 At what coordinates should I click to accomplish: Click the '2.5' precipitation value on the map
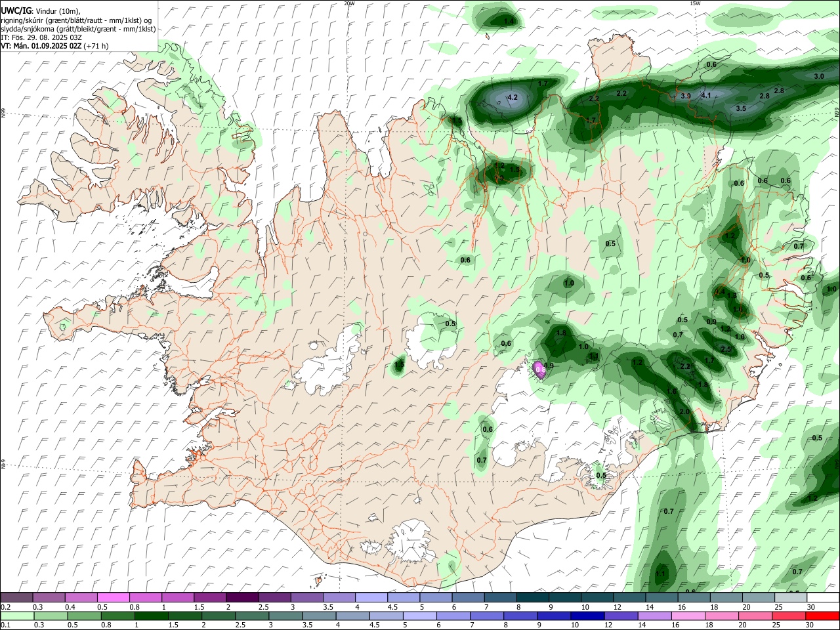click(x=726, y=349)
